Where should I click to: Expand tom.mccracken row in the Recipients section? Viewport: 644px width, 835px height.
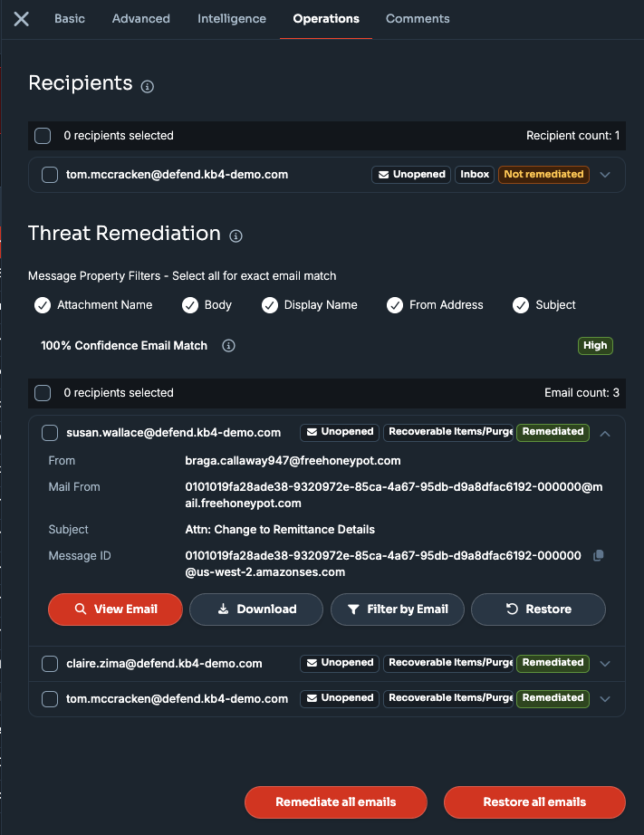(604, 175)
